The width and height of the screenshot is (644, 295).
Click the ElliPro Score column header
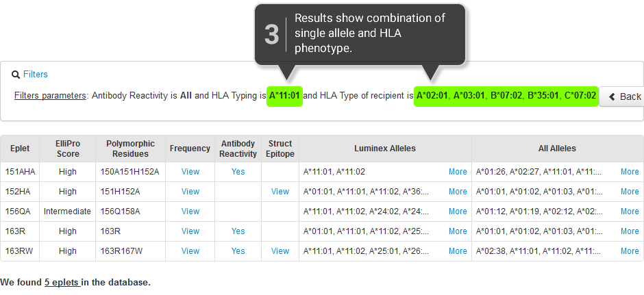point(68,149)
